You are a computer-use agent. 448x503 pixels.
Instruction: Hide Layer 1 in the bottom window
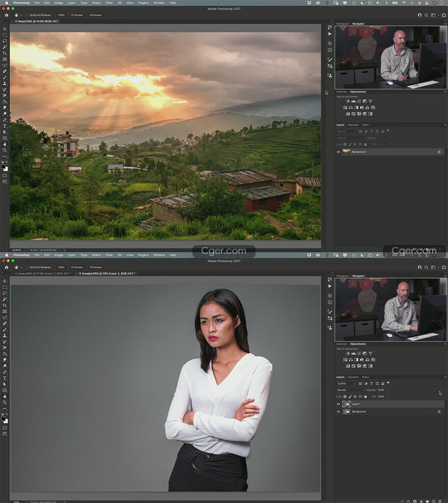pyautogui.click(x=339, y=404)
